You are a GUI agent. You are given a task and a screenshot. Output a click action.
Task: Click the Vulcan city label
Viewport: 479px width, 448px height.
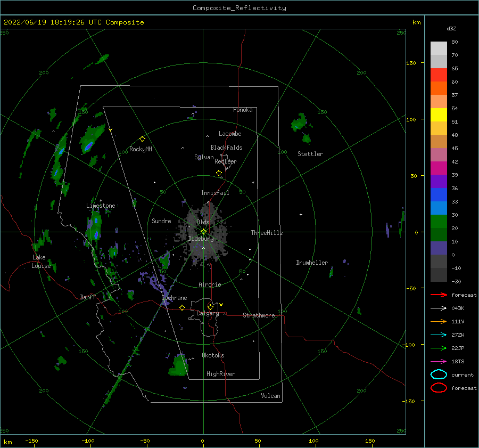(270, 396)
